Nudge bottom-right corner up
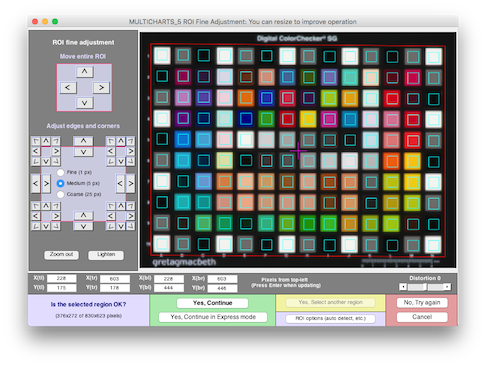 point(121,206)
